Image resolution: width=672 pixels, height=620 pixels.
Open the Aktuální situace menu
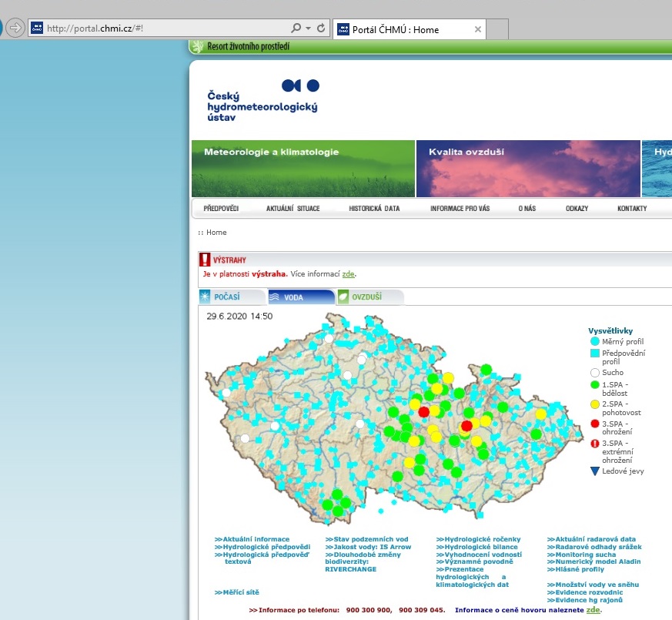pos(293,209)
